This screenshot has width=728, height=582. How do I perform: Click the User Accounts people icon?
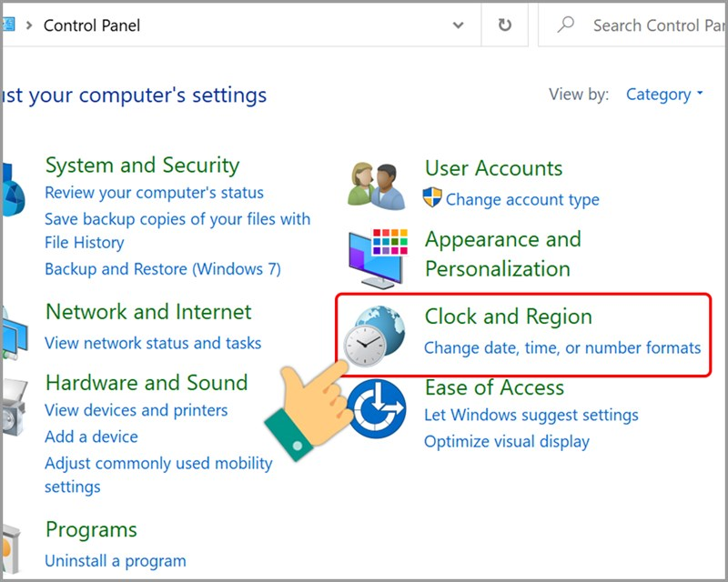[376, 185]
